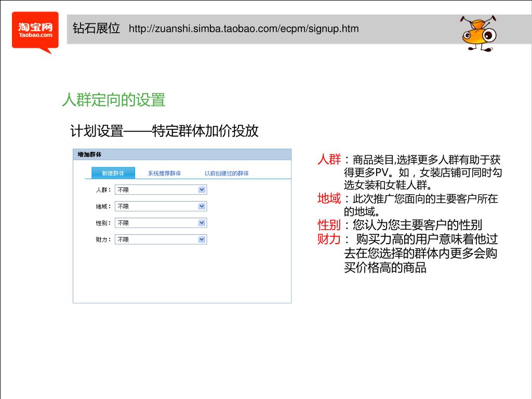532x399 pixels.
Task: Click the Taobao.com logo icon
Action: 35,32
